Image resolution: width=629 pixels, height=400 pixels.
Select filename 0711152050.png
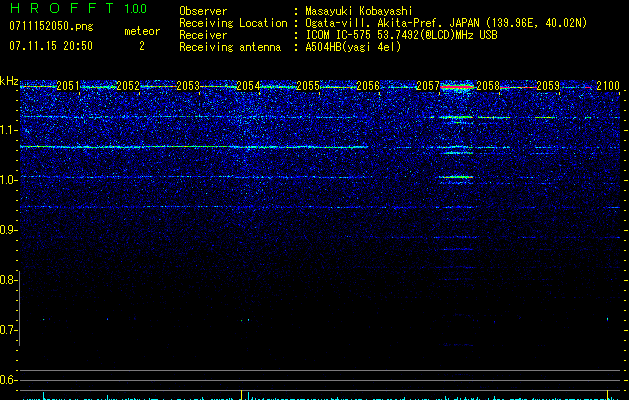point(51,26)
